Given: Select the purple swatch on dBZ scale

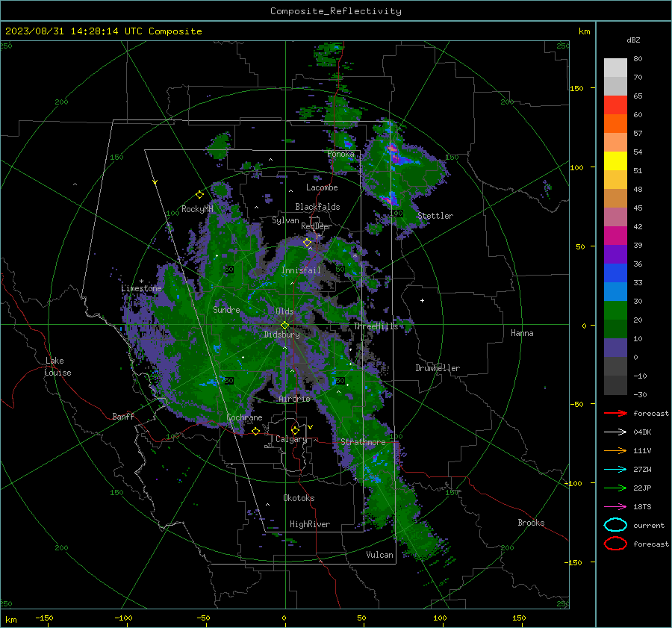Looking at the screenshot, I should pyautogui.click(x=615, y=255).
